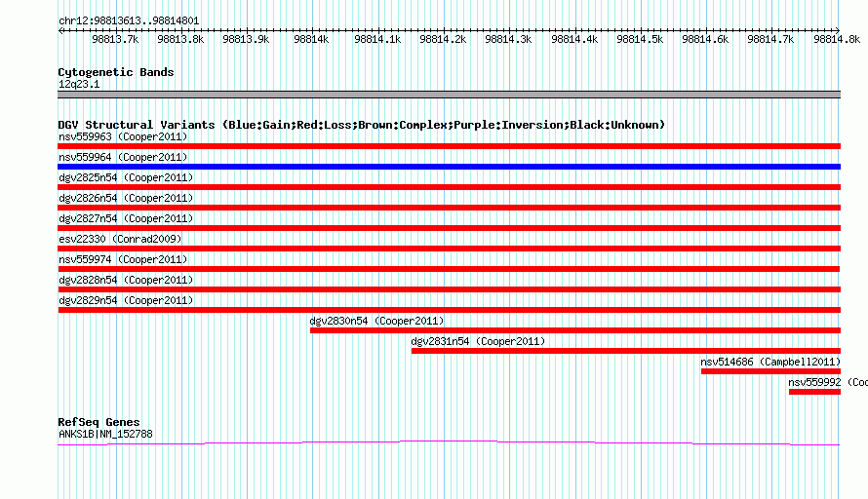The height and width of the screenshot is (499, 868).
Task: Click the 98814.5k ruler tick label
Action: point(640,39)
